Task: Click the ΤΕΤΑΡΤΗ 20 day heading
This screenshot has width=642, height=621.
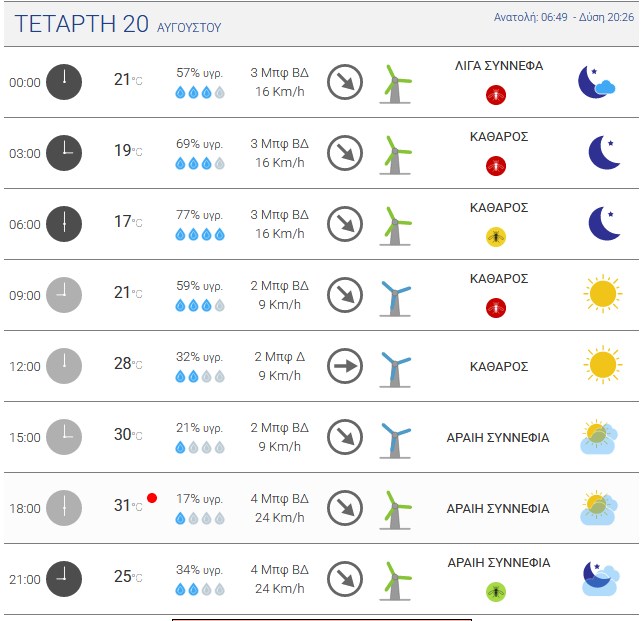Action: click(81, 23)
